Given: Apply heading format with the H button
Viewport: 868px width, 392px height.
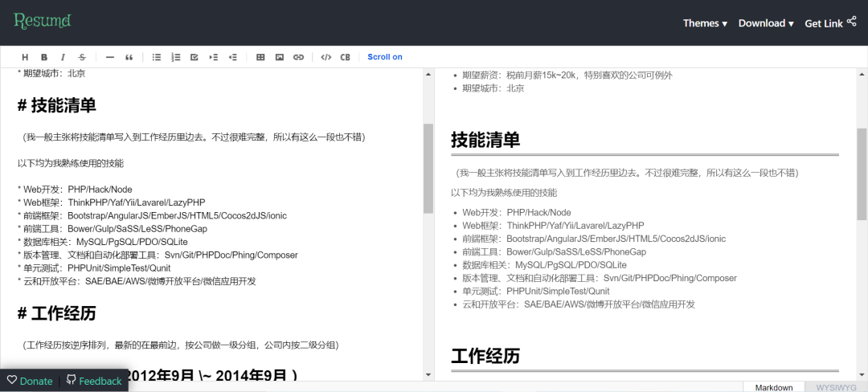Looking at the screenshot, I should pyautogui.click(x=25, y=57).
